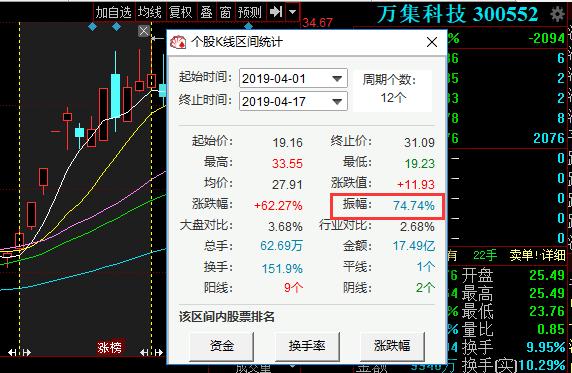
Task: Click the 周期个数 12个 value
Action: 393,98
